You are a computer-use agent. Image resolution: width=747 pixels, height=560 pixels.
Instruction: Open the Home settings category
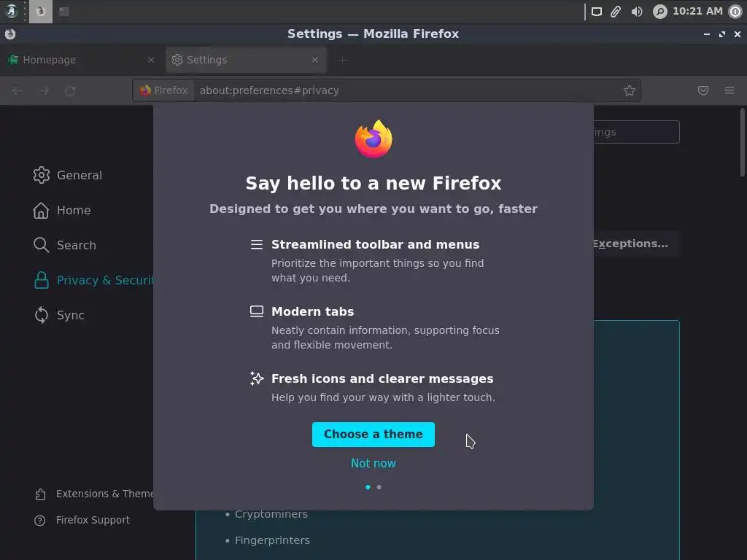pyautogui.click(x=61, y=210)
